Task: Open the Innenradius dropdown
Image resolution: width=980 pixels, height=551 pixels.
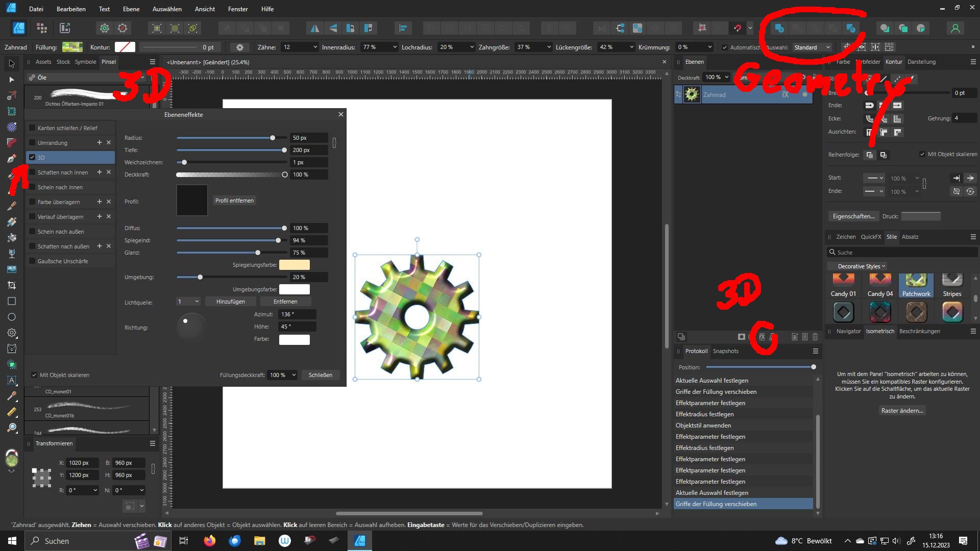Action: point(395,47)
